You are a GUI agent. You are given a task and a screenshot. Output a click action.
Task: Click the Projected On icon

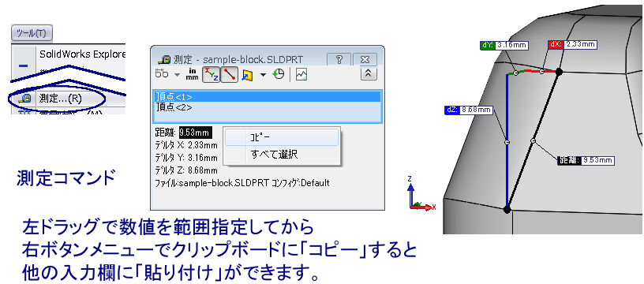point(247,75)
